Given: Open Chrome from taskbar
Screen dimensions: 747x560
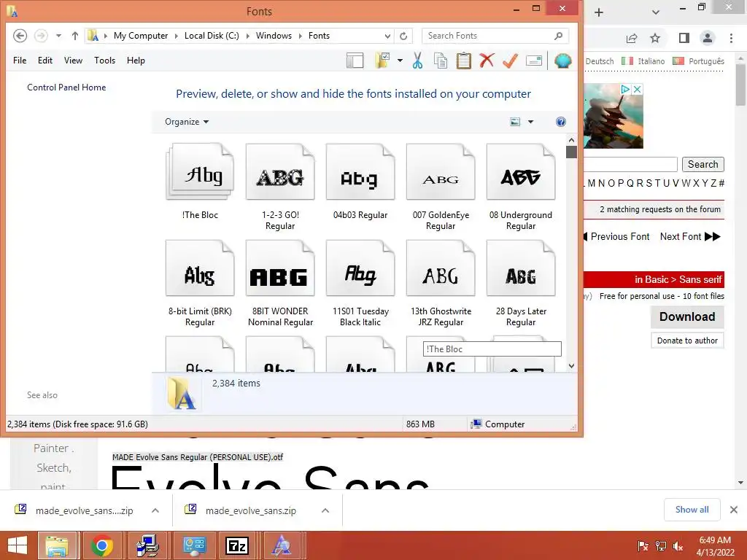Looking at the screenshot, I should click(102, 545).
